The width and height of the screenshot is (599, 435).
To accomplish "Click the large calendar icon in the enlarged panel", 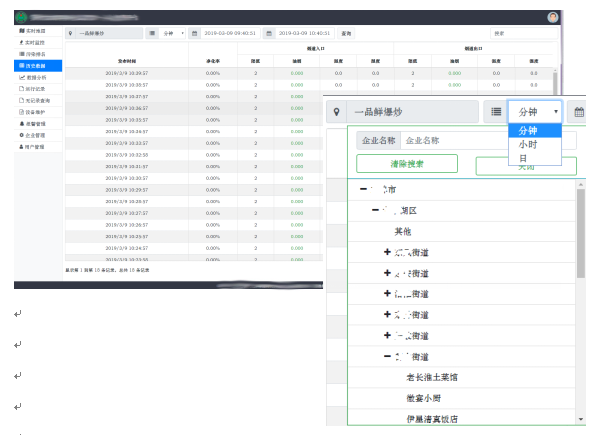I will (579, 112).
